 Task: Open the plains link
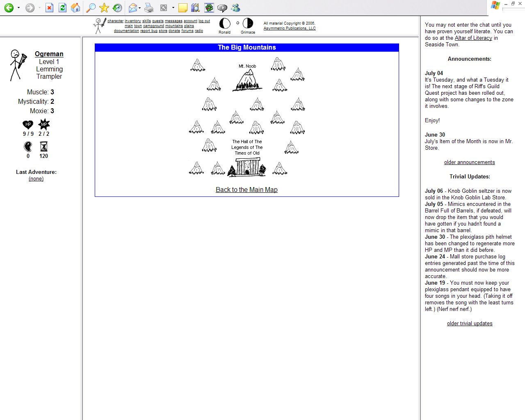[189, 26]
